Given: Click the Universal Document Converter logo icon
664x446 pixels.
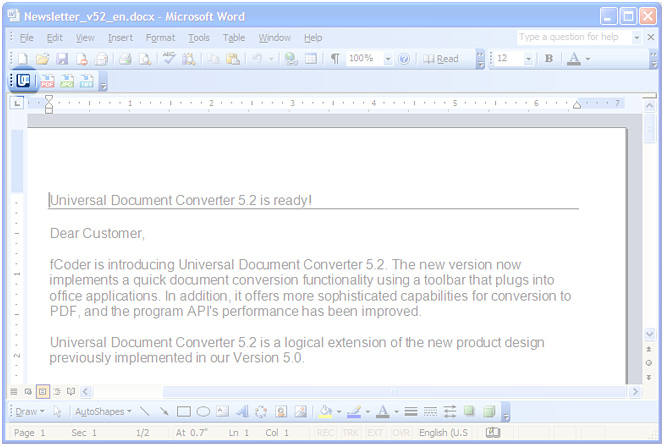Looking at the screenshot, I should pyautogui.click(x=23, y=80).
